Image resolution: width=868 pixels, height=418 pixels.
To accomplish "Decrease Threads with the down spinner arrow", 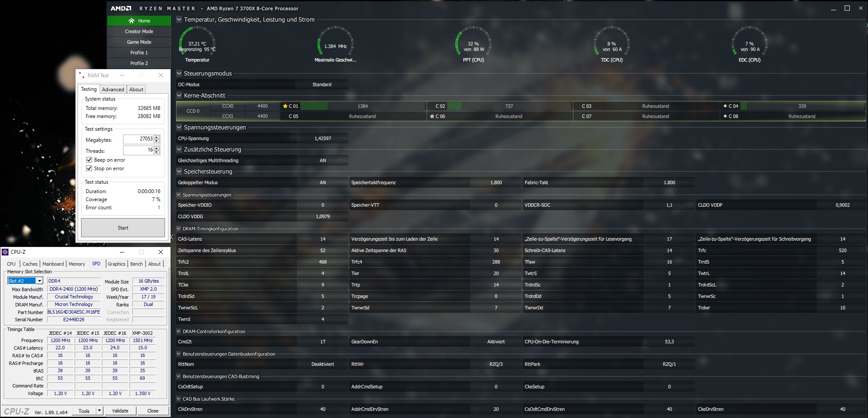I will [157, 152].
